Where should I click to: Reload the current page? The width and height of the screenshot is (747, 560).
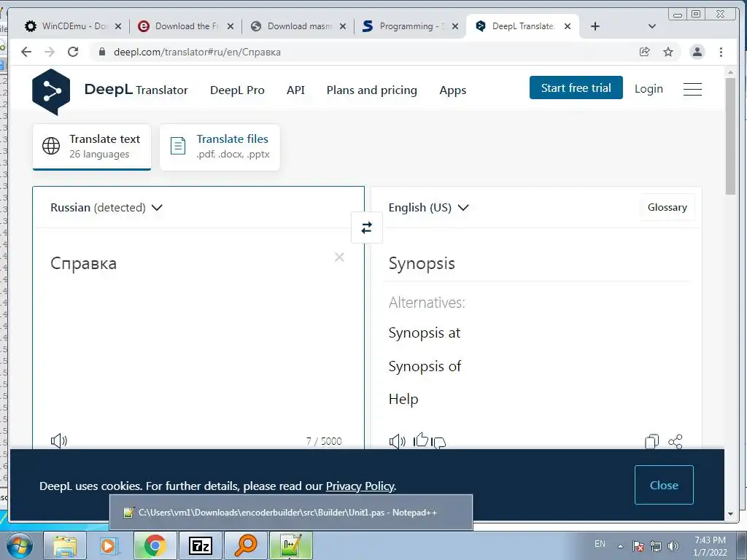(x=73, y=52)
